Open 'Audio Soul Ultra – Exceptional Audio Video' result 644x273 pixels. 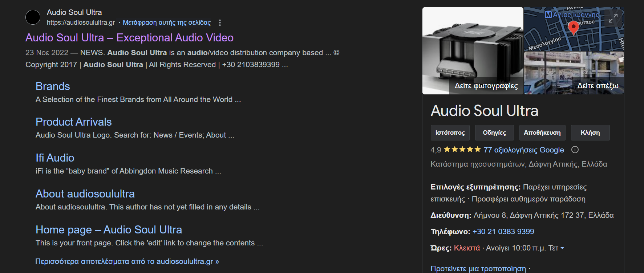point(129,38)
